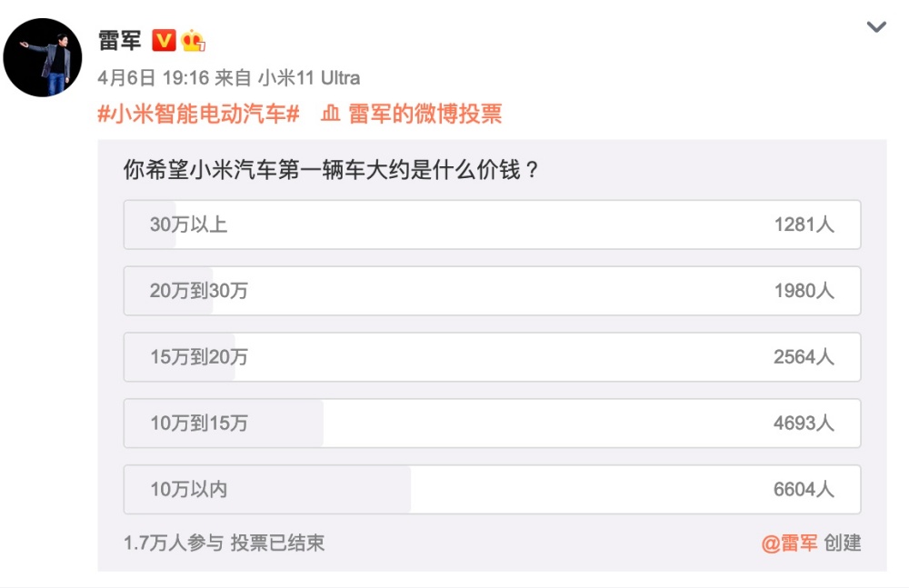Open username 雷军 profile link
909x588 pixels.
tap(120, 41)
